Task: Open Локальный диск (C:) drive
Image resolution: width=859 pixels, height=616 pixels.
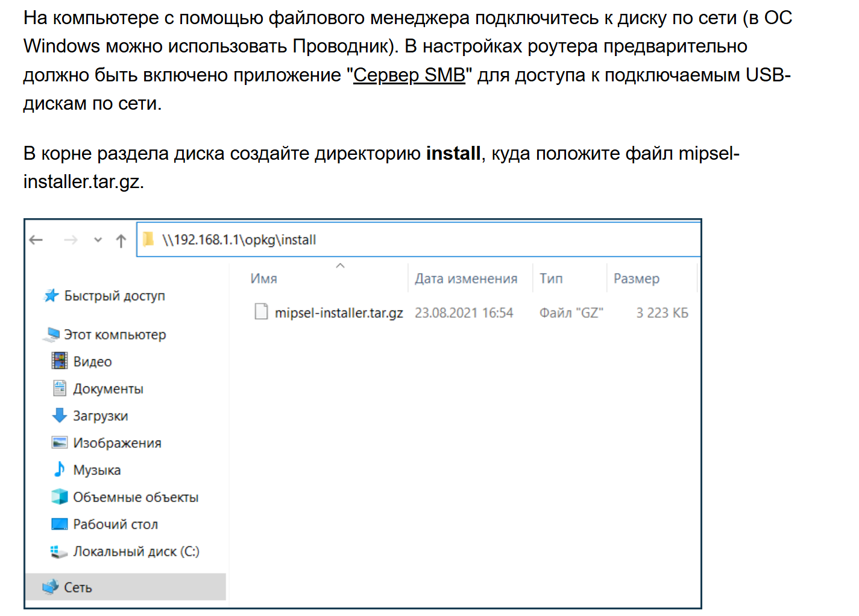Action: coord(136,552)
